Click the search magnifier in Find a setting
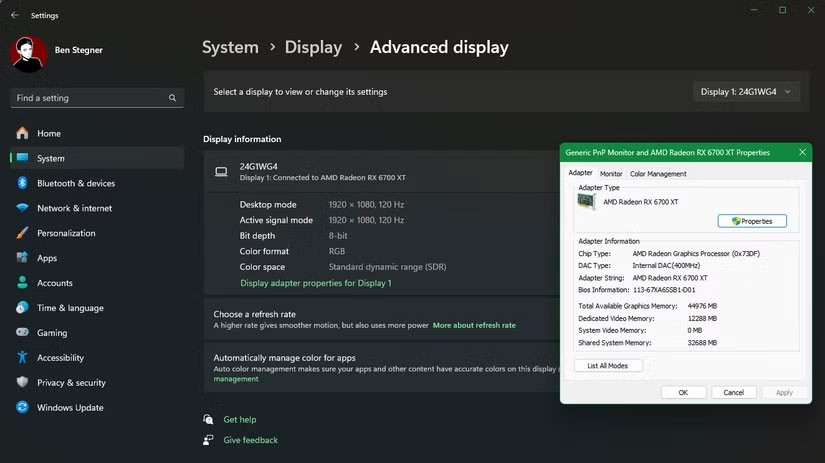This screenshot has height=463, width=825. (173, 98)
